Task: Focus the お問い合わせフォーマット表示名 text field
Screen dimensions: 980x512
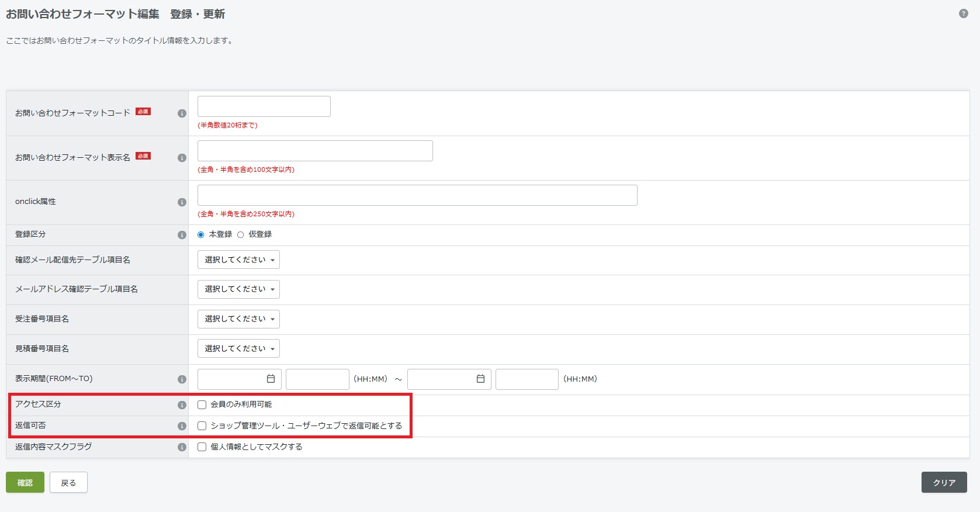Action: (315, 151)
